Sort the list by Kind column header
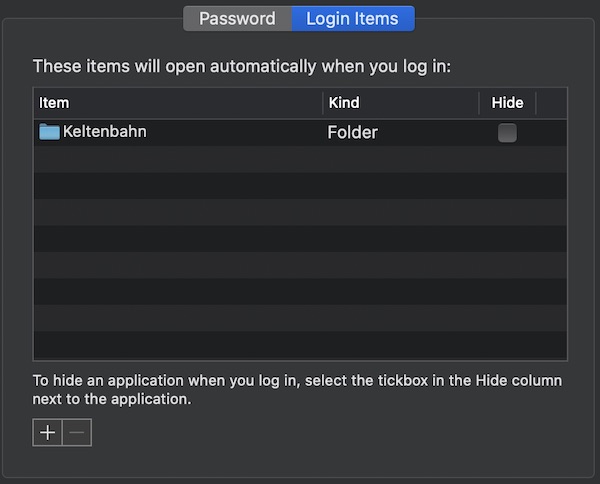600x484 pixels. [x=400, y=103]
